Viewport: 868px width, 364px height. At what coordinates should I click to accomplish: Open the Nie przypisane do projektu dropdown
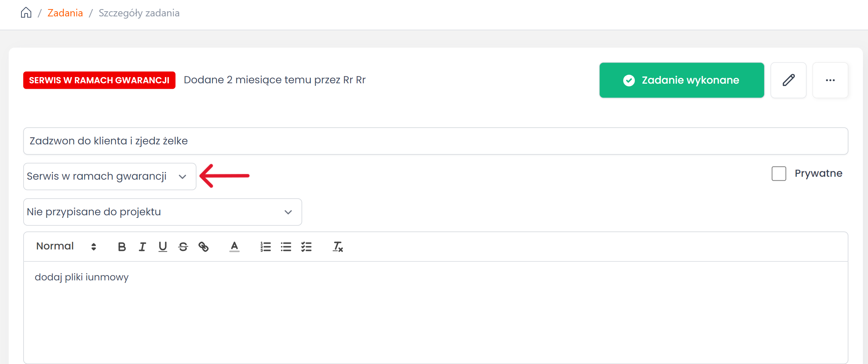click(162, 212)
